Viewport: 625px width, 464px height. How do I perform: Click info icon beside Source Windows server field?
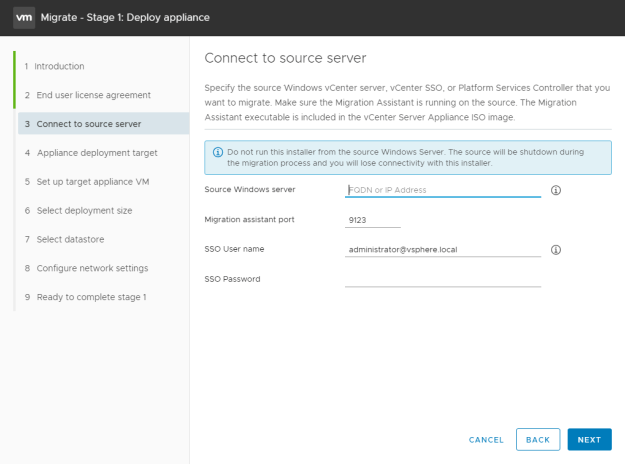tap(556, 190)
